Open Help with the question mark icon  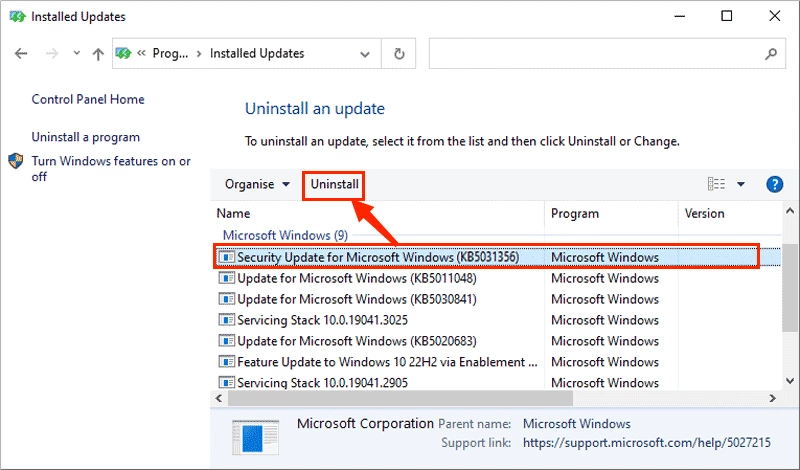point(774,184)
